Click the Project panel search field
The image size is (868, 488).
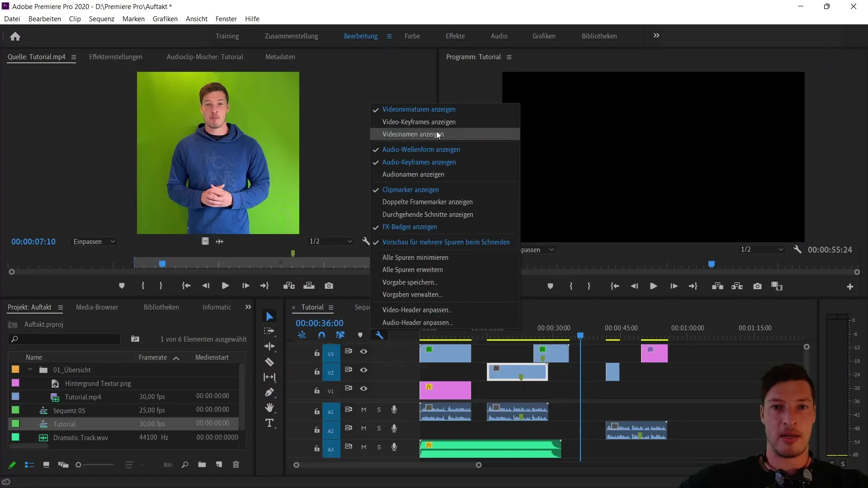(64, 339)
